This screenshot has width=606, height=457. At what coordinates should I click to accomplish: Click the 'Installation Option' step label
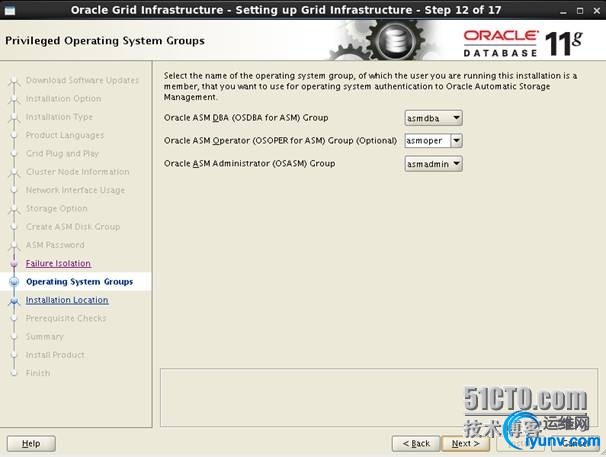(63, 99)
